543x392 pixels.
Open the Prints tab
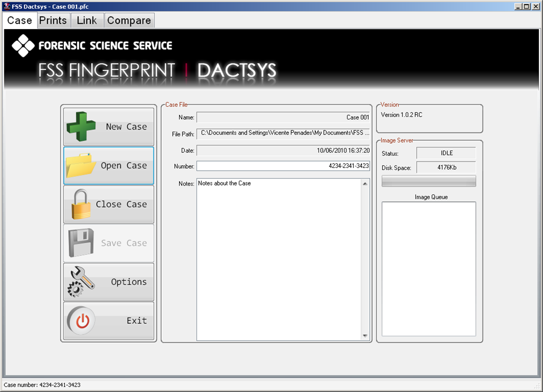pyautogui.click(x=53, y=21)
